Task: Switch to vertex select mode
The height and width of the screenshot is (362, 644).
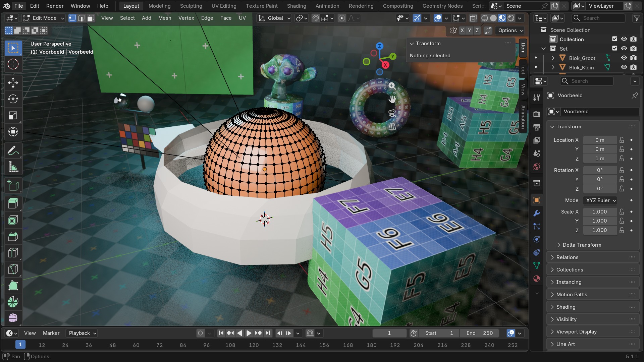Action: coord(72,18)
